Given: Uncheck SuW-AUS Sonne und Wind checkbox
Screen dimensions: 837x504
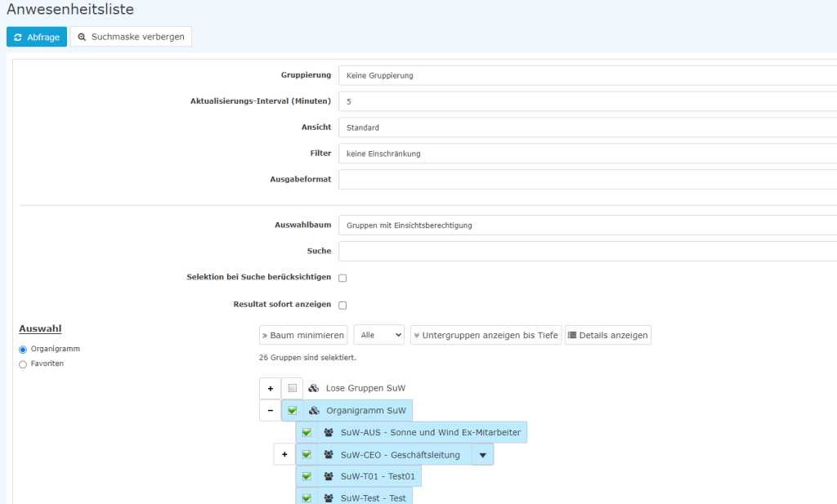Looking at the screenshot, I should pyautogui.click(x=307, y=433).
